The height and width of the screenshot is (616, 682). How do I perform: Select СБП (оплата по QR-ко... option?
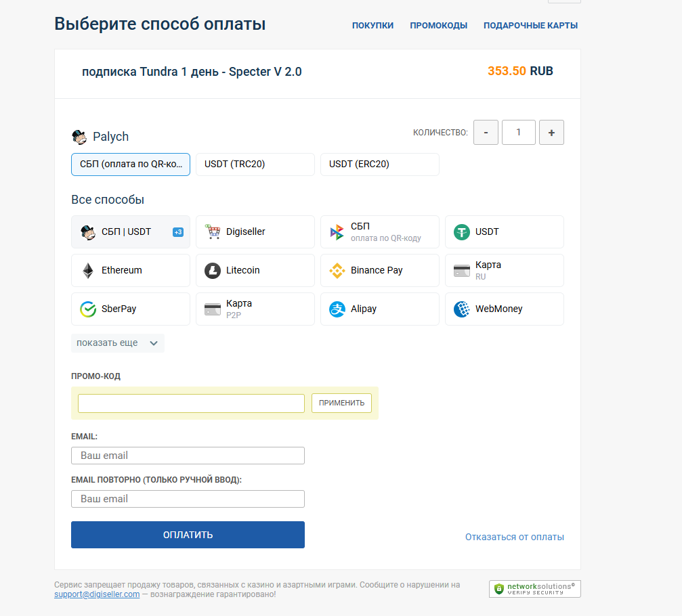coord(131,164)
